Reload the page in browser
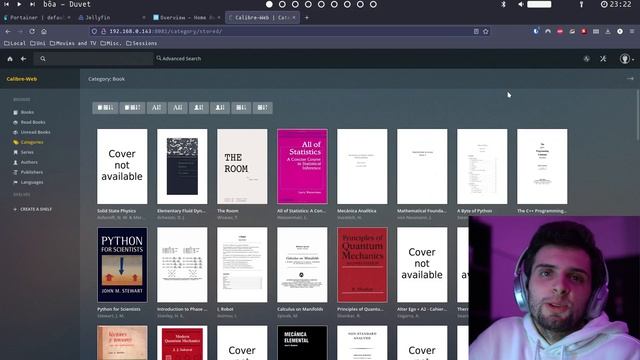The height and width of the screenshot is (360, 640). click(32, 31)
